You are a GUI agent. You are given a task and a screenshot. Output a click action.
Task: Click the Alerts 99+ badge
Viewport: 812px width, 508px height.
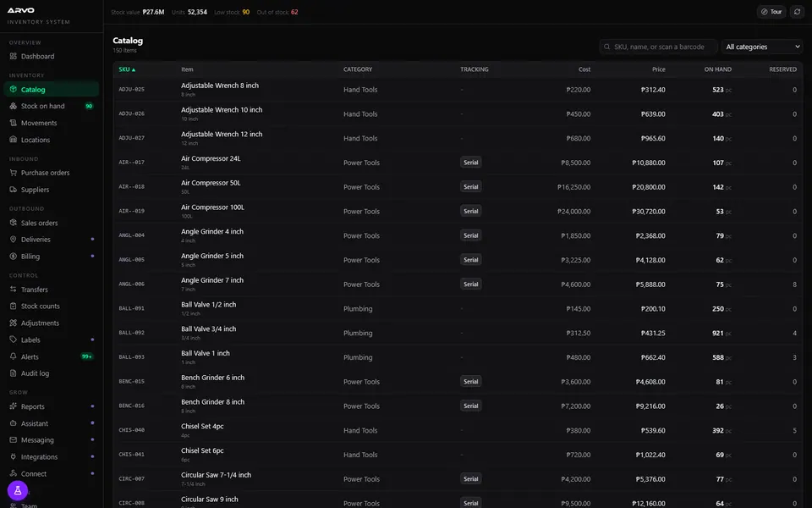tap(86, 356)
